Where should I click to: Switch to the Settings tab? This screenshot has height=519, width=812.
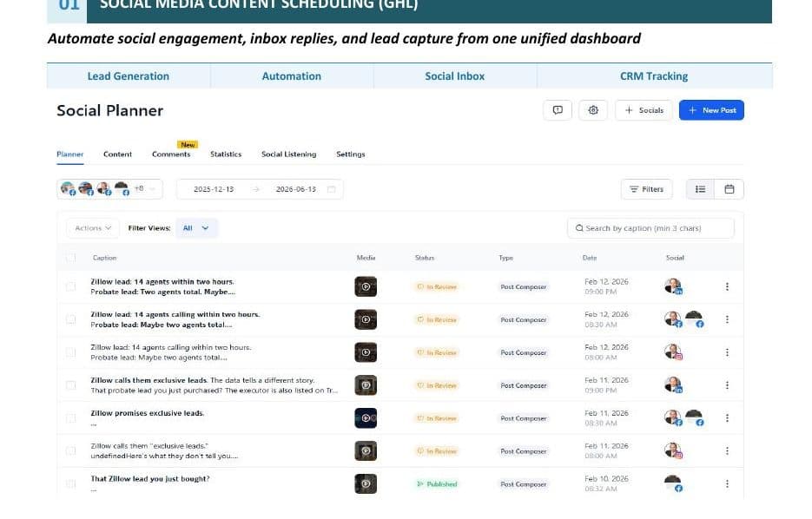coord(351,154)
